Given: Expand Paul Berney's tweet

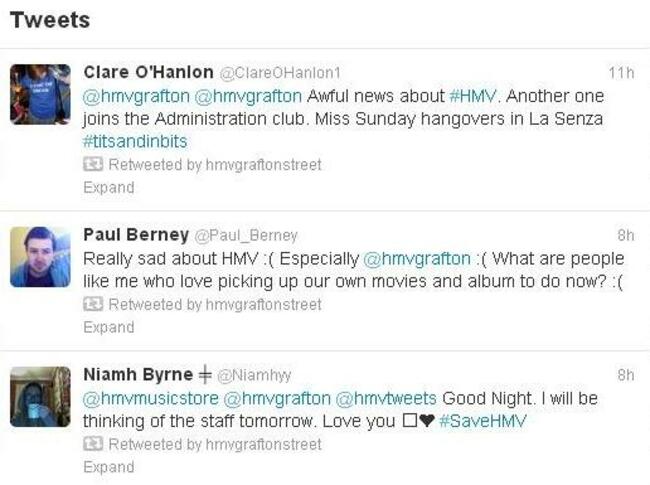Looking at the screenshot, I should click(109, 327).
